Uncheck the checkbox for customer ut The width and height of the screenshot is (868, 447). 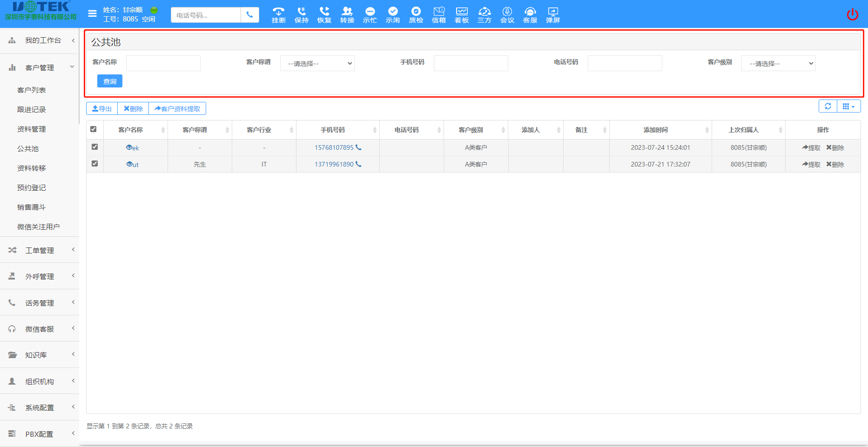pos(94,164)
